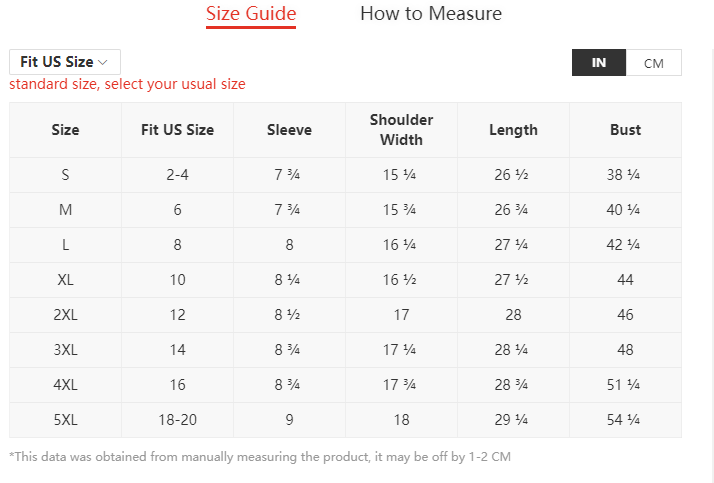Click the Size column header

tap(65, 130)
